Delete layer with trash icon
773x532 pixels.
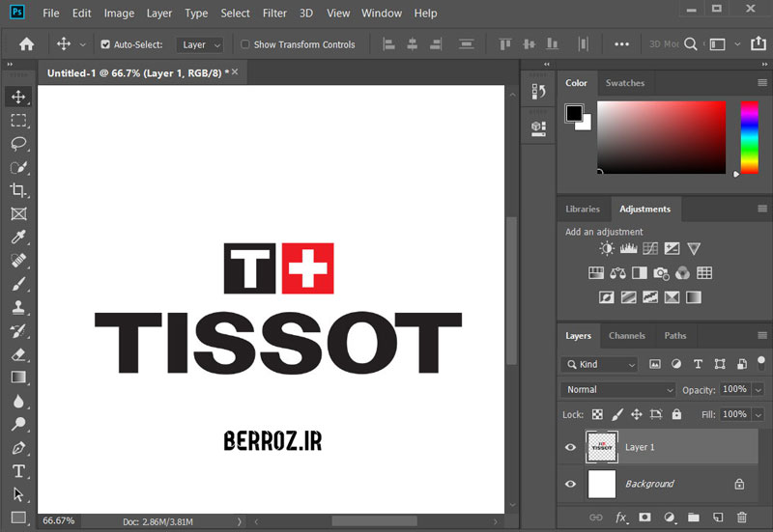(x=741, y=518)
